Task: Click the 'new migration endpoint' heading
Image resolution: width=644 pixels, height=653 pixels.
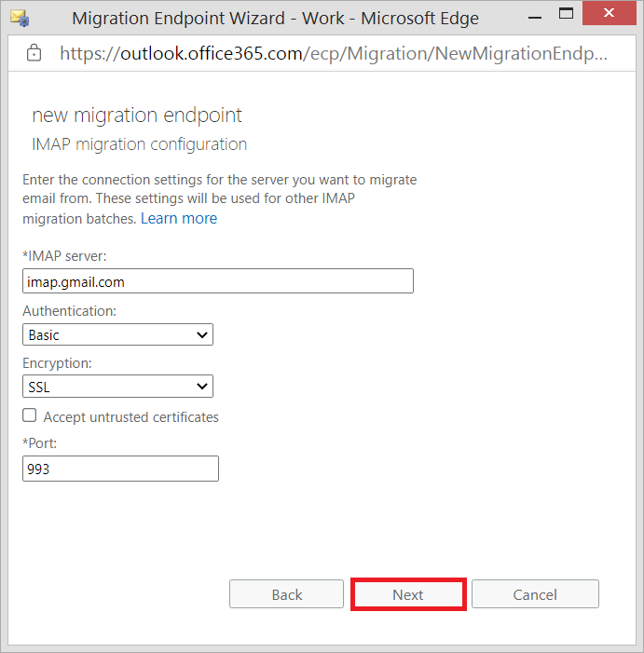Action: (137, 116)
